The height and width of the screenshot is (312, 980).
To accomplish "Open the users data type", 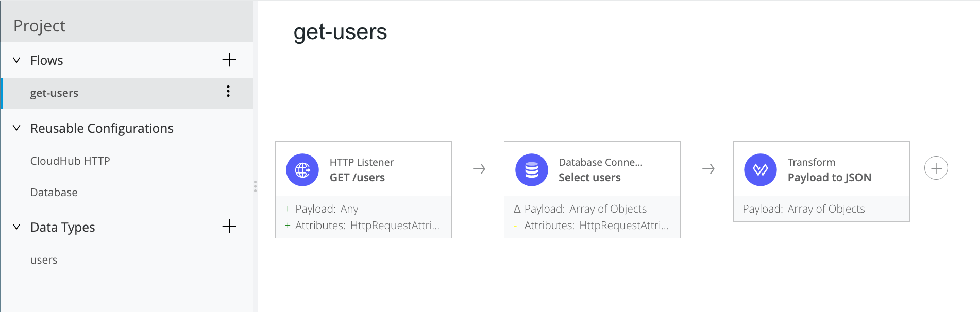I will [44, 260].
